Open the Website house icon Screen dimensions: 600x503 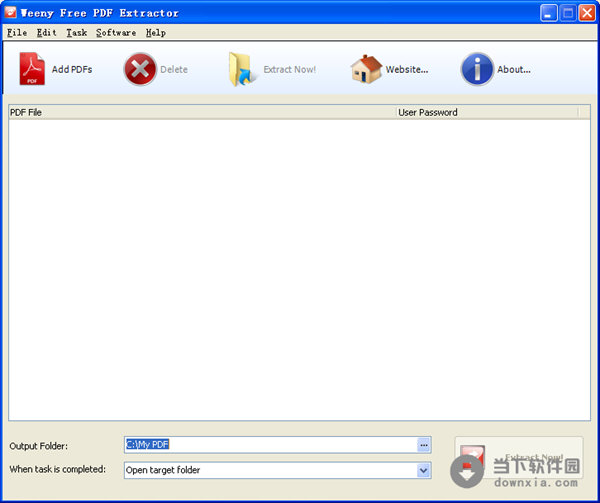pos(366,69)
